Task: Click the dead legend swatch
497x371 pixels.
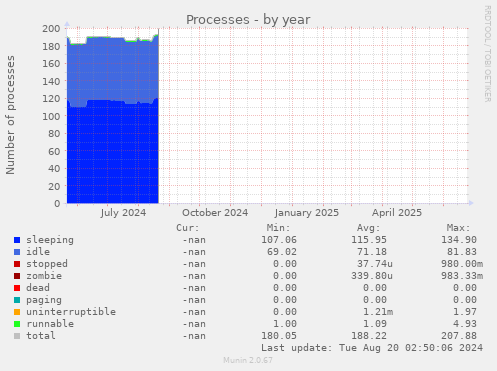Action: [x=17, y=288]
